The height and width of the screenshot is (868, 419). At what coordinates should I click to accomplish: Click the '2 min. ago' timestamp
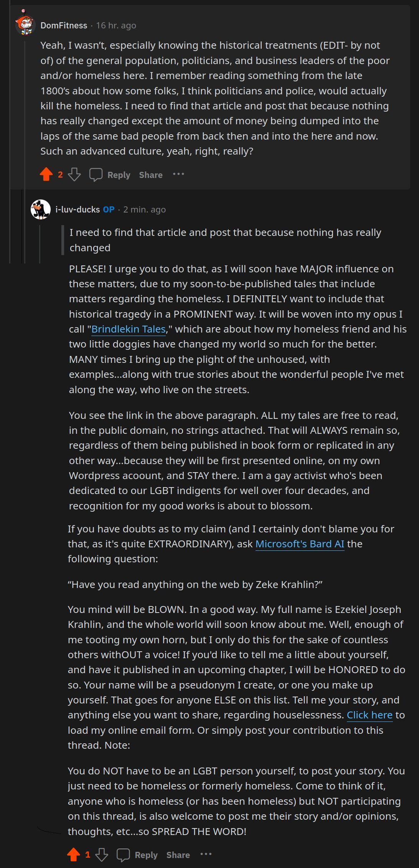pyautogui.click(x=145, y=209)
